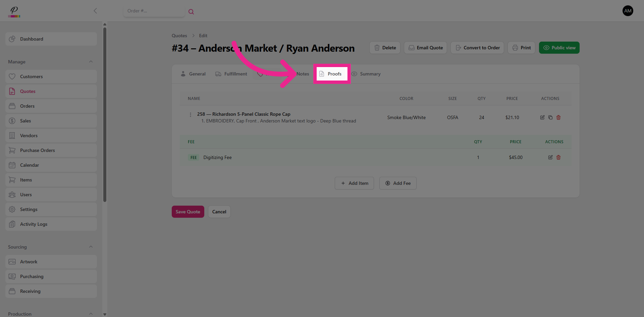Image resolution: width=644 pixels, height=317 pixels.
Task: Open the Fulfillment tab
Action: [x=231, y=74]
